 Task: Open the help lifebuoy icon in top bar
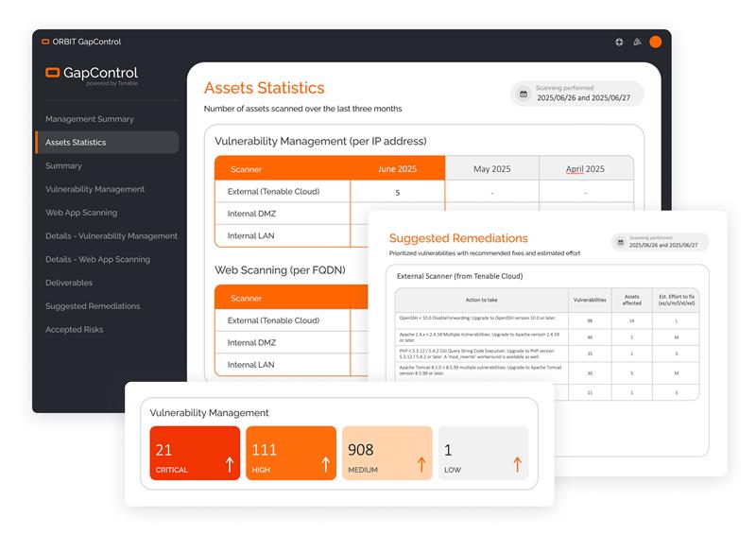point(619,42)
